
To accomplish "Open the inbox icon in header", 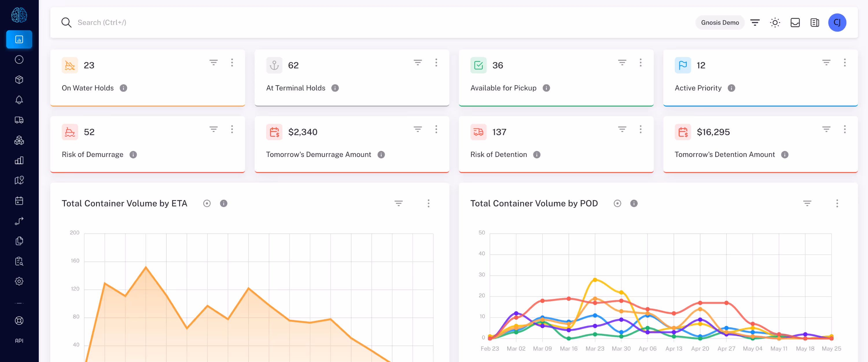I will tap(795, 23).
